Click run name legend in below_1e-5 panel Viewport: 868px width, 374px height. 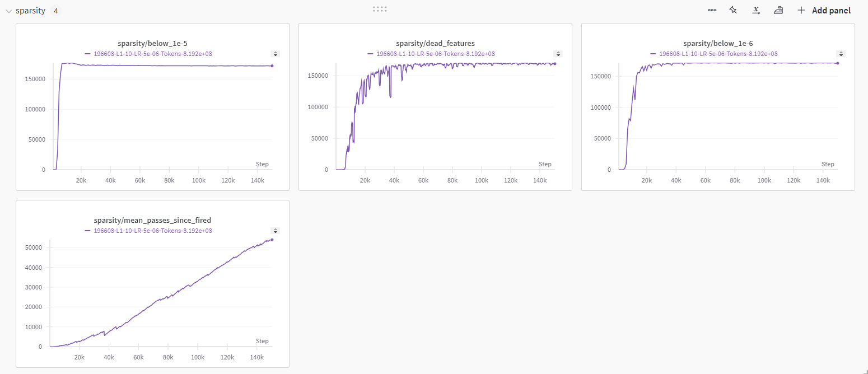click(x=152, y=54)
